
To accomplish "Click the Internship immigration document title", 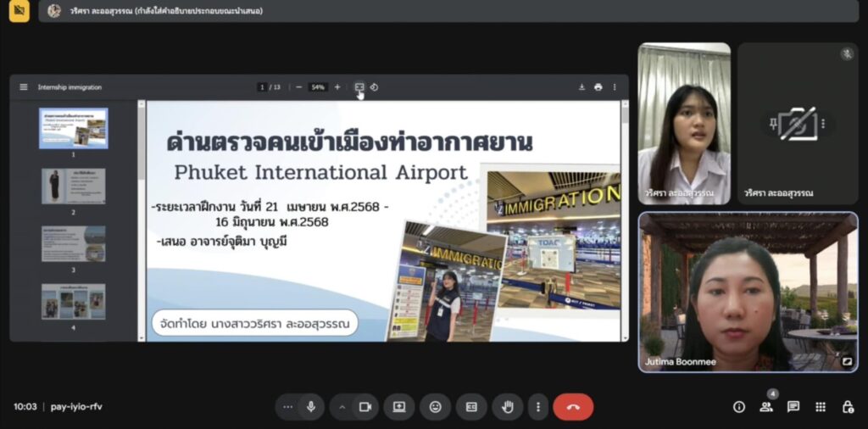I will (x=70, y=87).
